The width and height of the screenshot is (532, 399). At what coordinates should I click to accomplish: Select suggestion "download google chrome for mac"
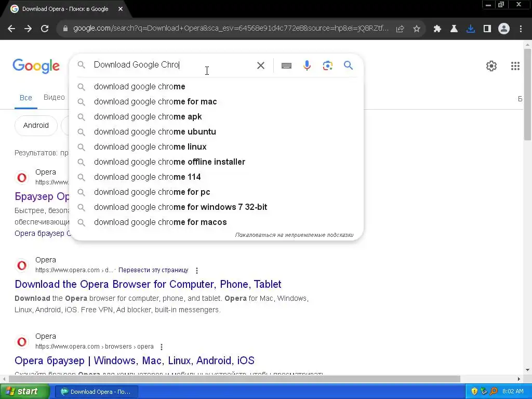[x=217, y=101]
